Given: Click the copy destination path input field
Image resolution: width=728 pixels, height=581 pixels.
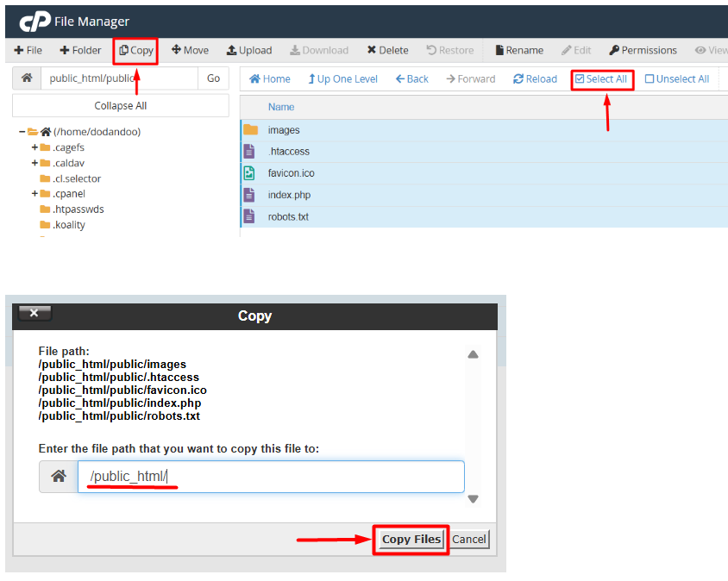Looking at the screenshot, I should point(271,476).
